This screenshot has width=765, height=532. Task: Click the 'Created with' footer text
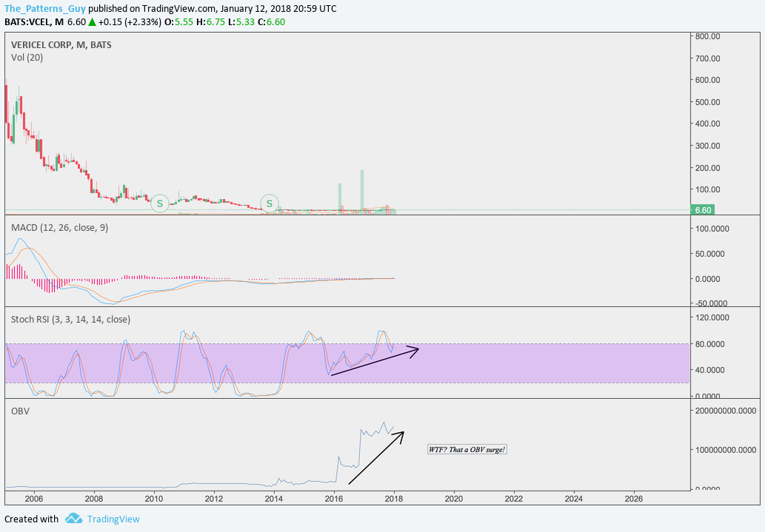point(31,519)
